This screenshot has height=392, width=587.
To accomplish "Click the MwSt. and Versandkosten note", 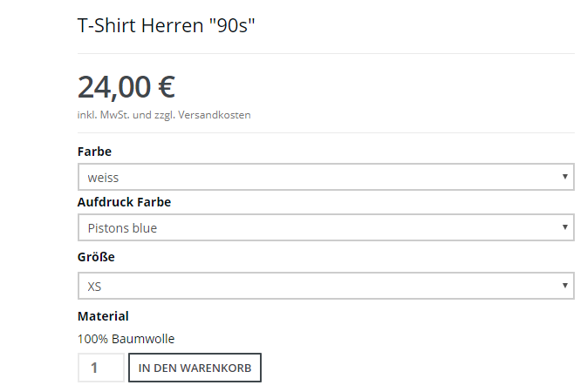I will [164, 115].
